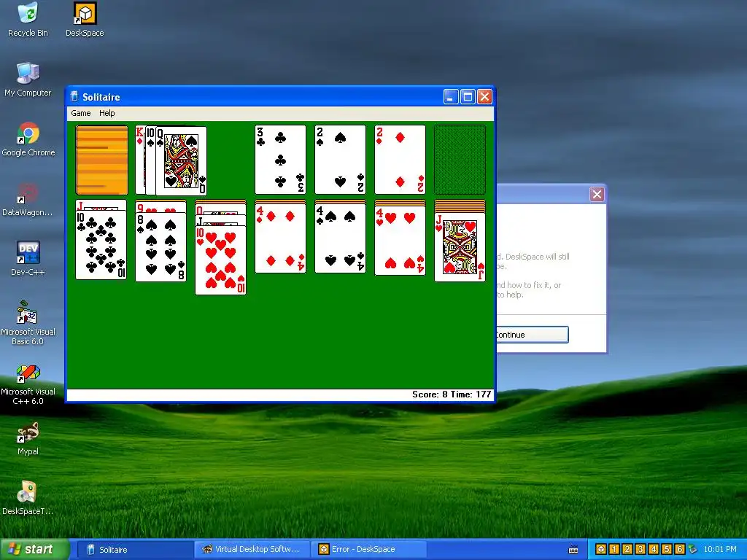Viewport: 747px width, 560px height.
Task: Select the jack of hearts tableau card
Action: pyautogui.click(x=460, y=247)
